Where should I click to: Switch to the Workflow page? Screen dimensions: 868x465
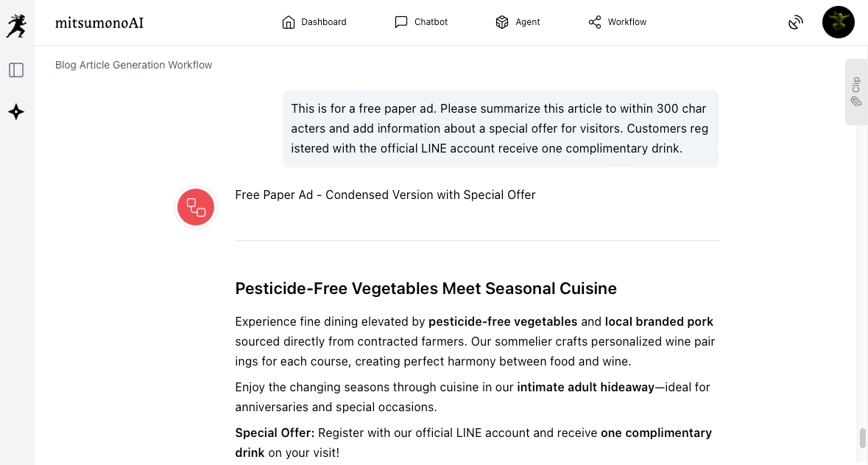[x=617, y=22]
